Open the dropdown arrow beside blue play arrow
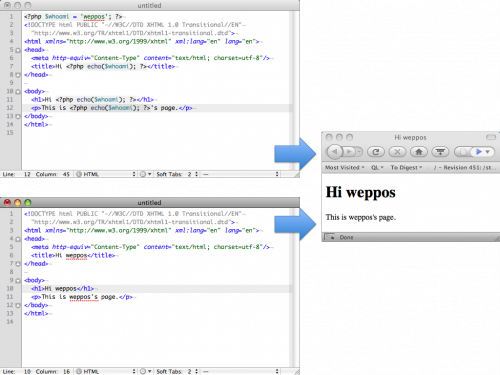Image resolution: width=500 pixels, height=375 pixels. pyautogui.click(x=488, y=152)
